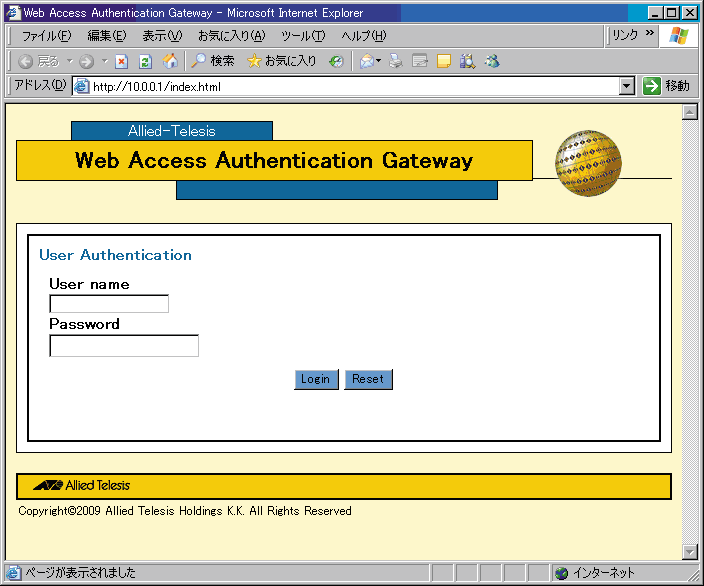Click the scrollbar up arrow
This screenshot has width=704, height=586.
(x=689, y=112)
